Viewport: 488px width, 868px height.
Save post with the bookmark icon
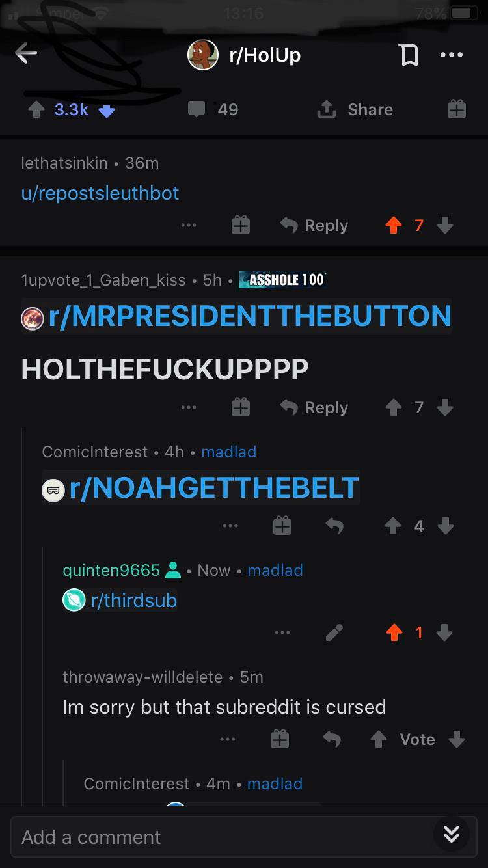pos(409,55)
